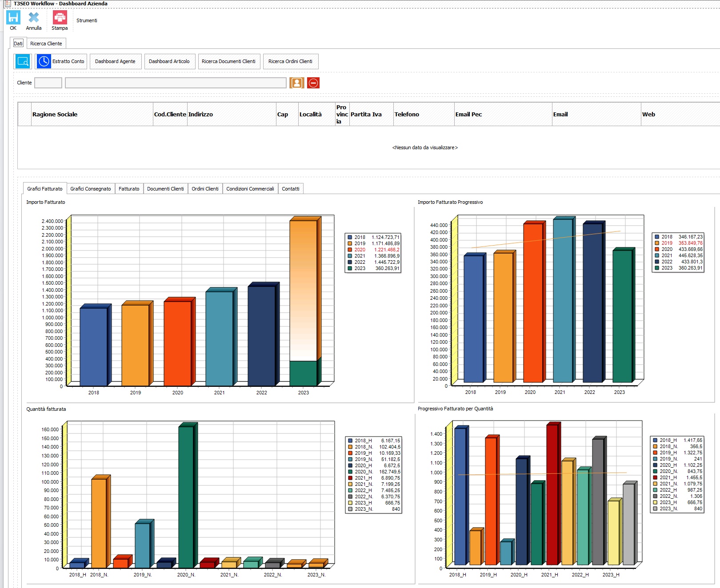Click 2022 legend swatch in Fatturato Progressivo
720x588 pixels.
(657, 262)
